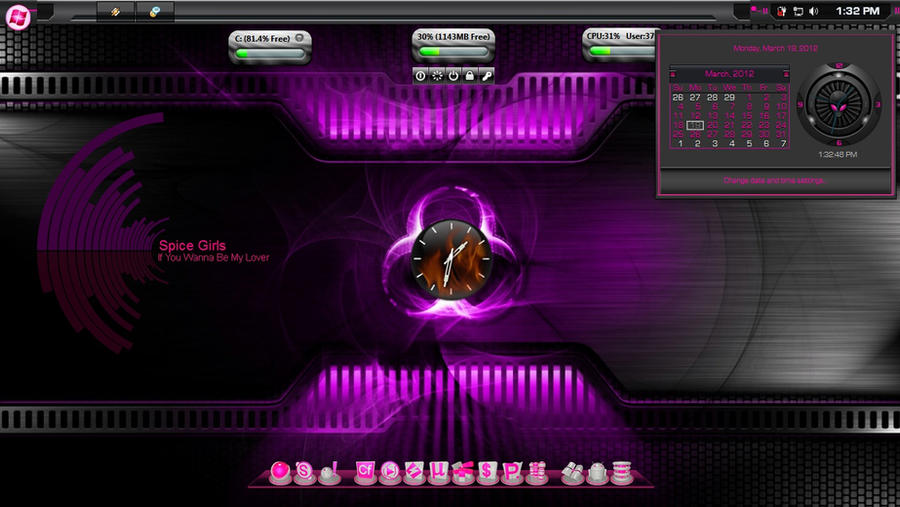Screen dimensions: 900x507
Task: Open the µ dock icon
Action: [x=438, y=473]
